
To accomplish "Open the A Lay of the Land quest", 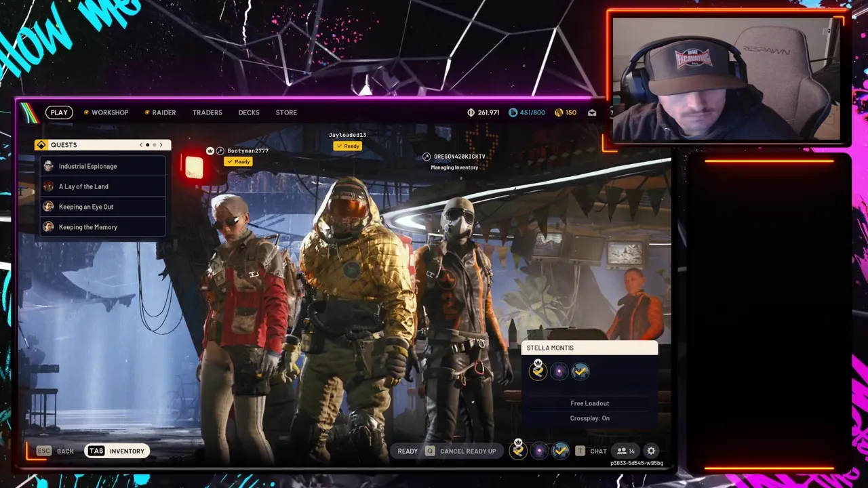I will [102, 186].
